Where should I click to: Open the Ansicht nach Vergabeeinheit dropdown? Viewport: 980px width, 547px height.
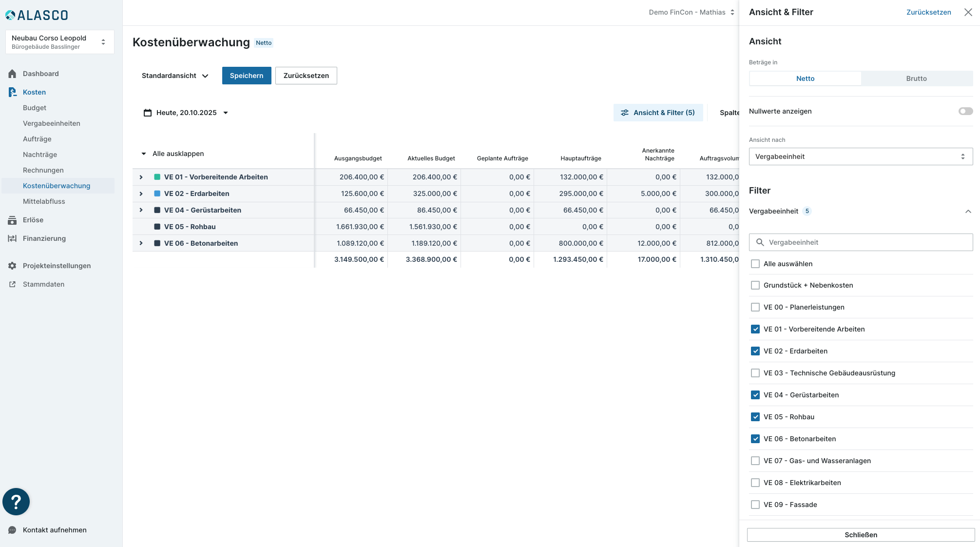tap(861, 156)
